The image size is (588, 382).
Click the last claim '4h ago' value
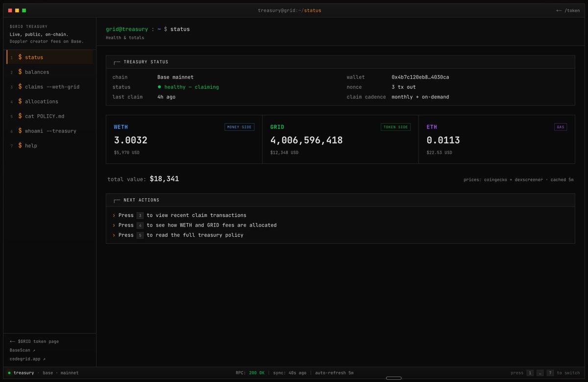[x=167, y=97]
